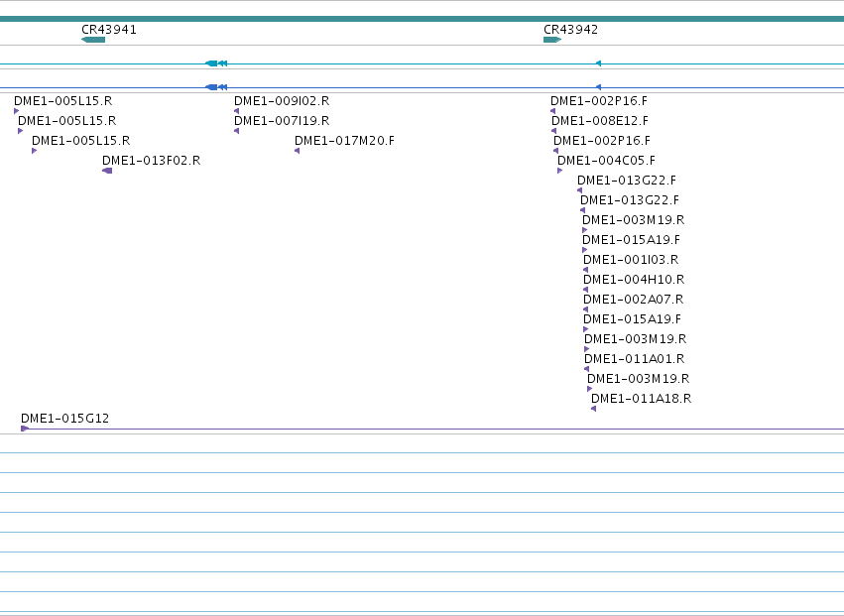Select the arrow marker under DME1-009I02.R
This screenshot has height=616, width=844.
pos(236,111)
